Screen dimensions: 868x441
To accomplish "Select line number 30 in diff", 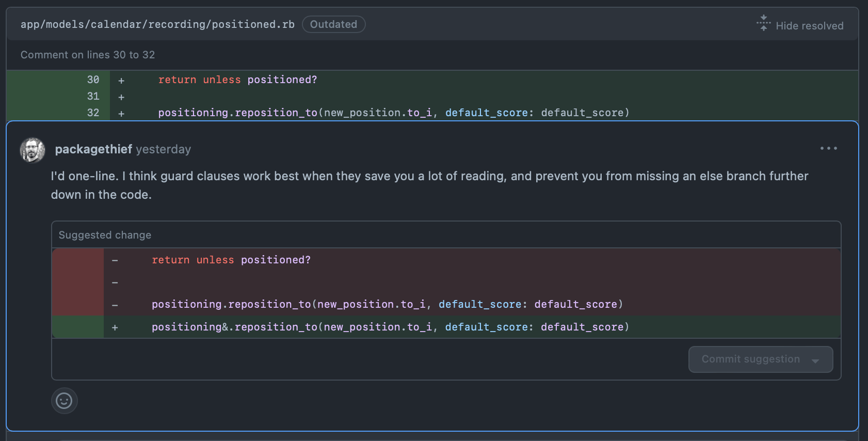I will [x=93, y=80].
